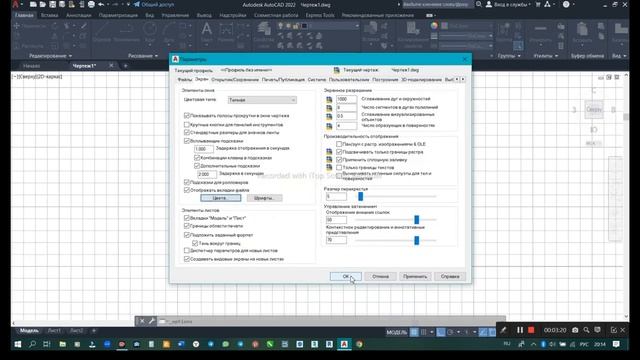The image size is (640, 360).
Task: Toggle grid display in AutoCAD status bar
Action: (x=414, y=332)
